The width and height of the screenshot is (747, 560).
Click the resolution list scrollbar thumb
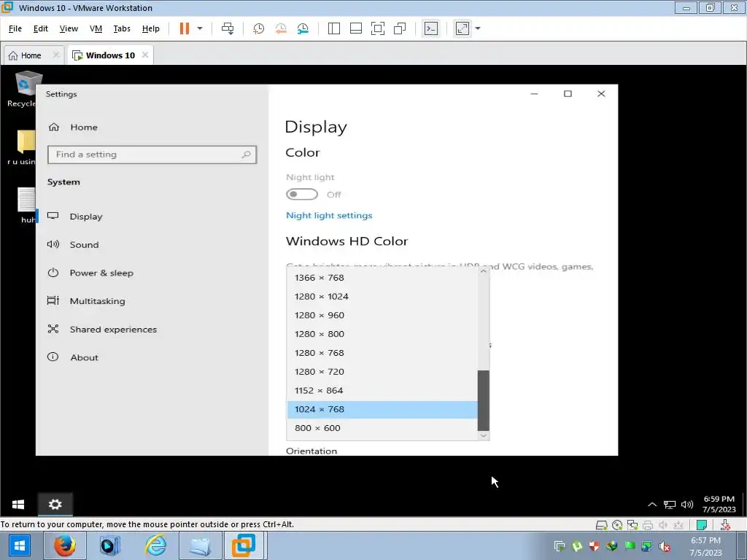point(484,400)
